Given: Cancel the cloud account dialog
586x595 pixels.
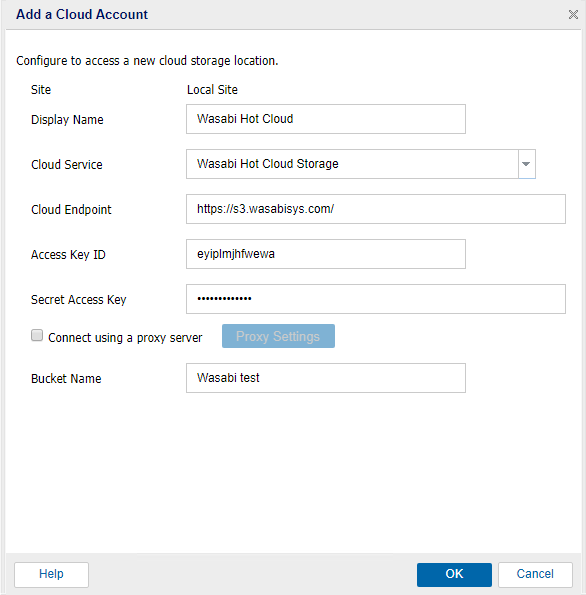Looking at the screenshot, I should coord(535,575).
